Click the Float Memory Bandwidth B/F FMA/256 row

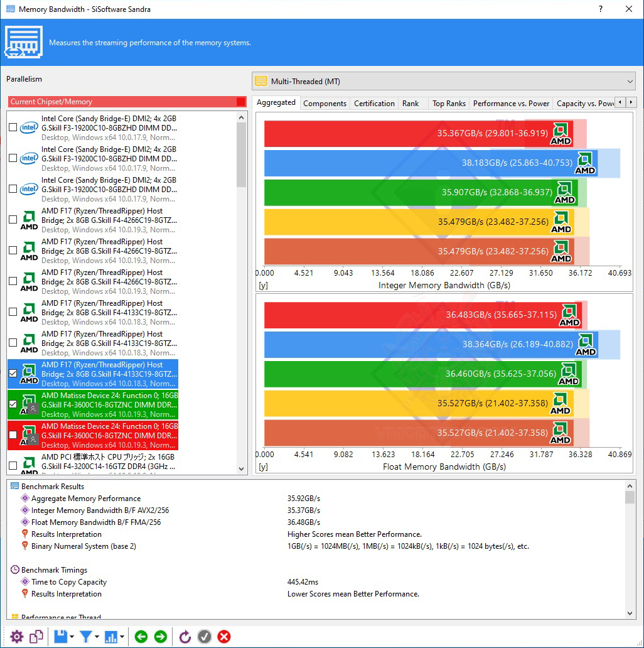coord(96,522)
